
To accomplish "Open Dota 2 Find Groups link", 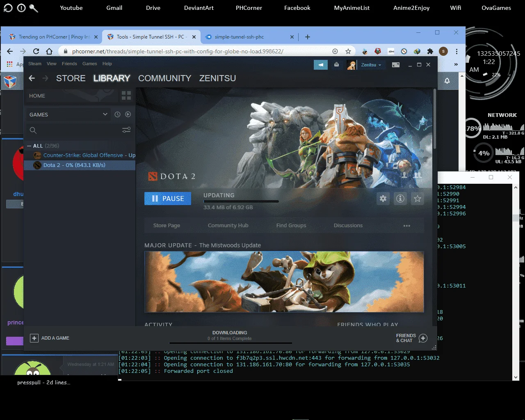I will pos(291,226).
